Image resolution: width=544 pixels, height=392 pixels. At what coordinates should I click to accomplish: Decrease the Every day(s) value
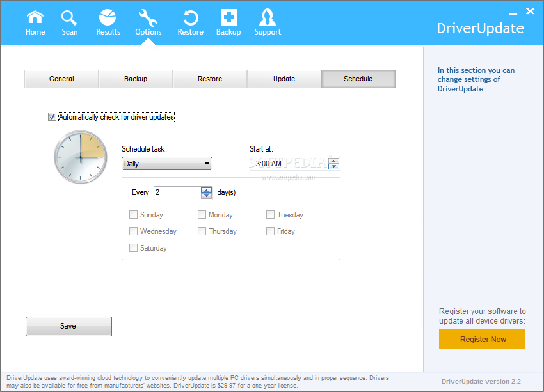[206, 196]
